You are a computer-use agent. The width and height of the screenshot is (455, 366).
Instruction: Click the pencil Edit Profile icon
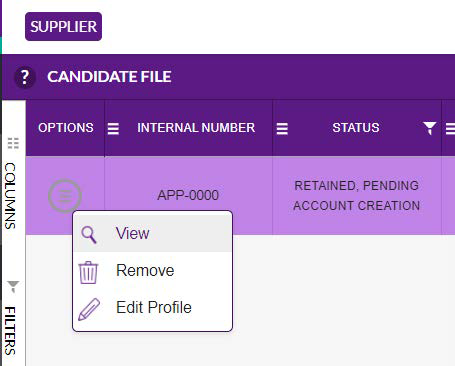(89, 309)
